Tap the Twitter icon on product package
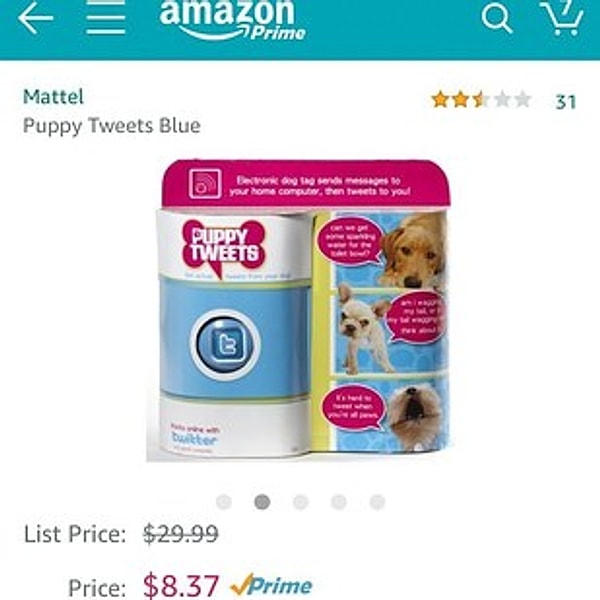The image size is (600, 600). pos(225,345)
